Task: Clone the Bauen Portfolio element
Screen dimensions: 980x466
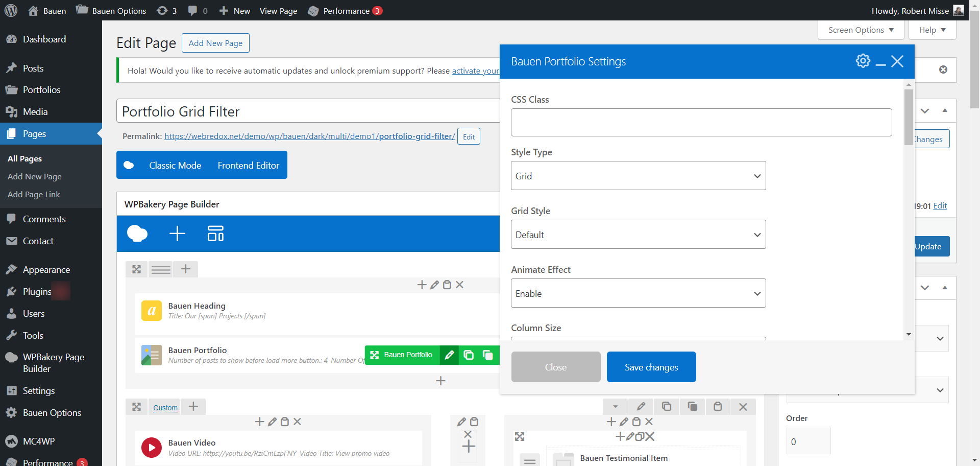Action: click(x=469, y=355)
